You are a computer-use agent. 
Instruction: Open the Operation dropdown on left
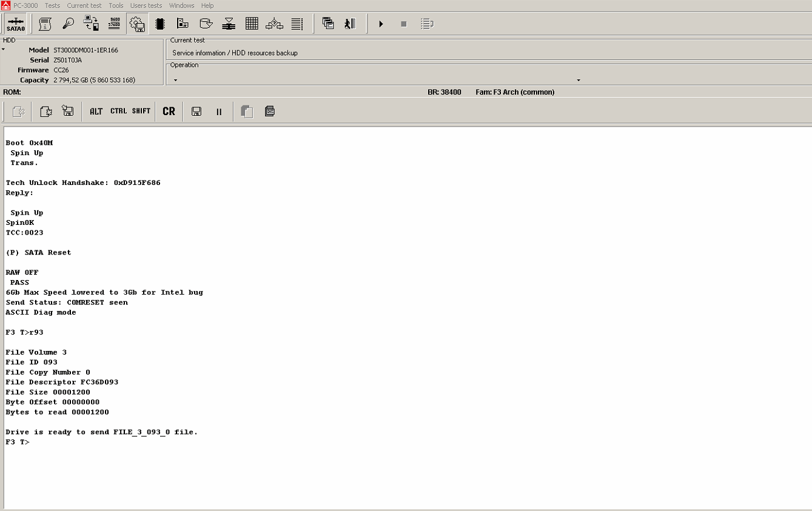tap(175, 80)
